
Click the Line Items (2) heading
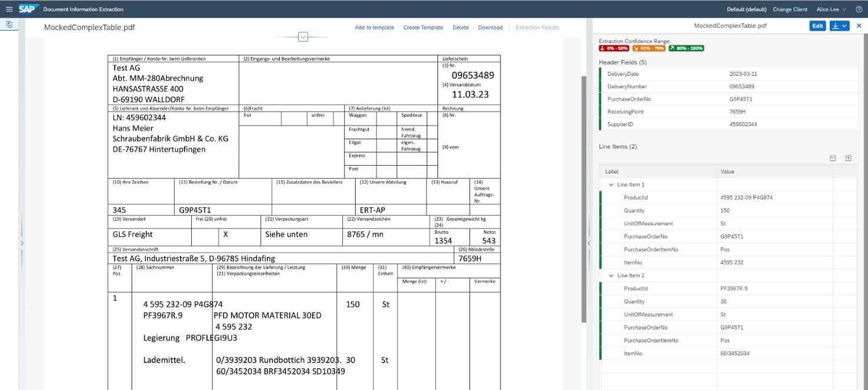tap(617, 146)
